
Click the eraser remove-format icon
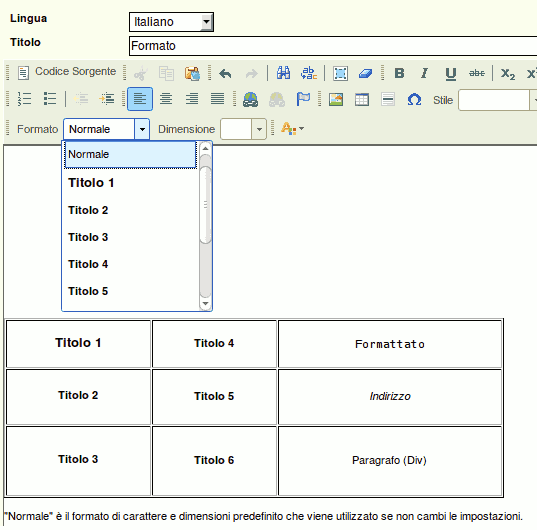tap(365, 73)
